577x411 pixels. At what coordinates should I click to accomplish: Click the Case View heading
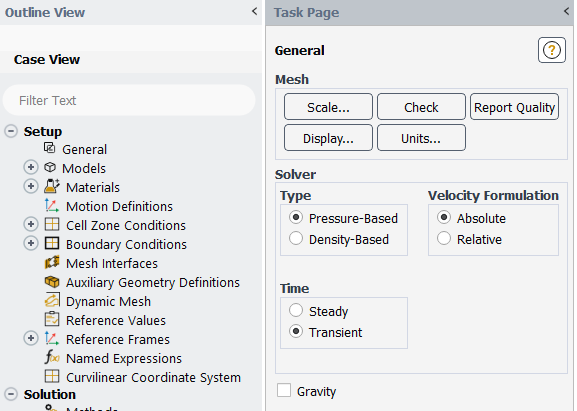point(47,60)
